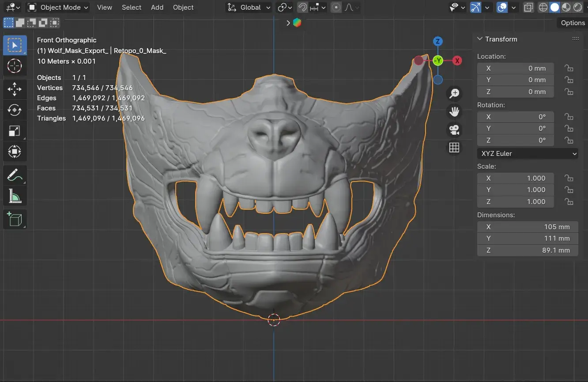Switch to Solid viewport shading
Screen dimensions: 588x382
click(x=555, y=8)
